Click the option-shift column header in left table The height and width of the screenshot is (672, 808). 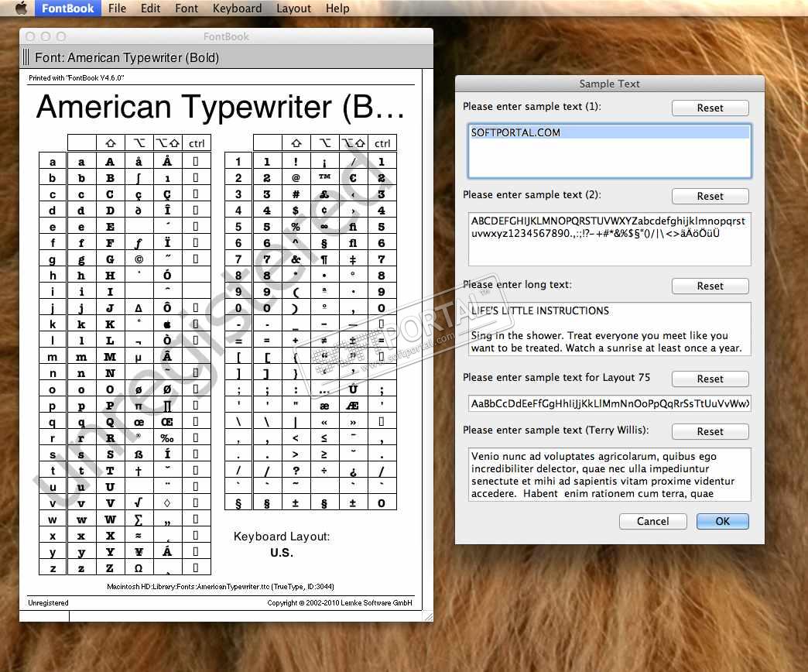(x=168, y=142)
